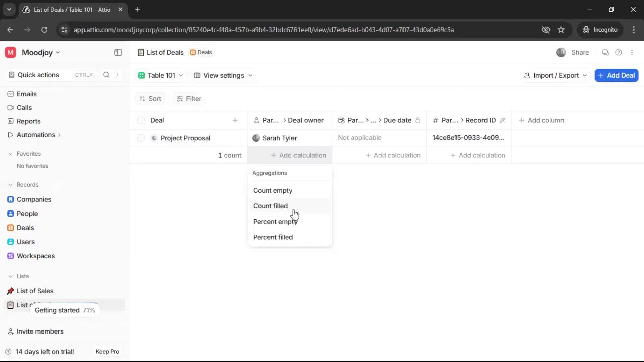The image size is (644, 362).
Task: Click the Add Deal button
Action: tap(616, 75)
